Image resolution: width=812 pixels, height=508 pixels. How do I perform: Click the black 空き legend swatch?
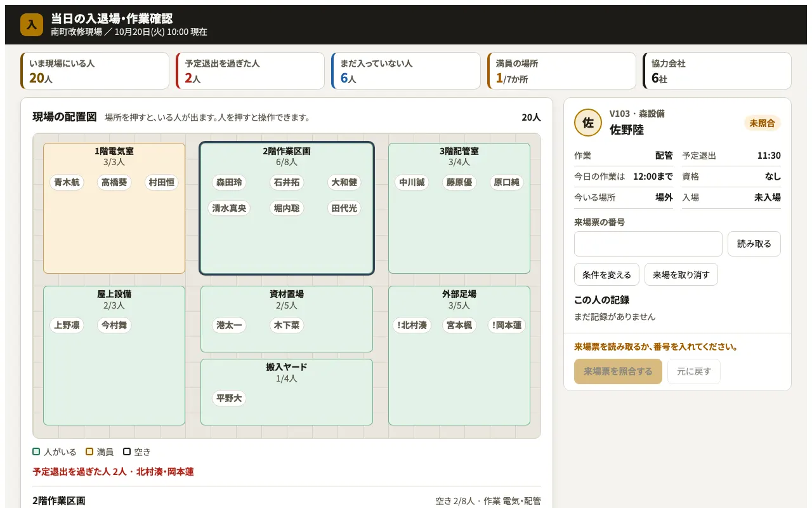(x=127, y=451)
